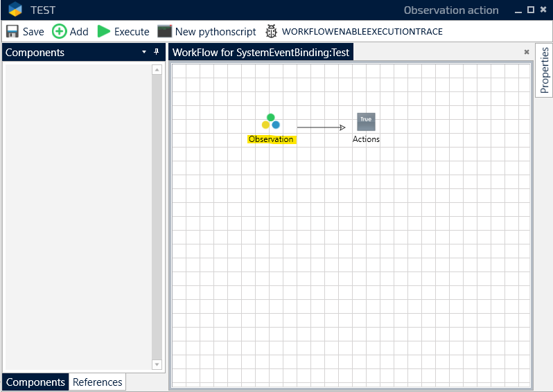Viewport: 553px width, 392px height.
Task: Click the app logo in title bar
Action: pyautogui.click(x=15, y=10)
